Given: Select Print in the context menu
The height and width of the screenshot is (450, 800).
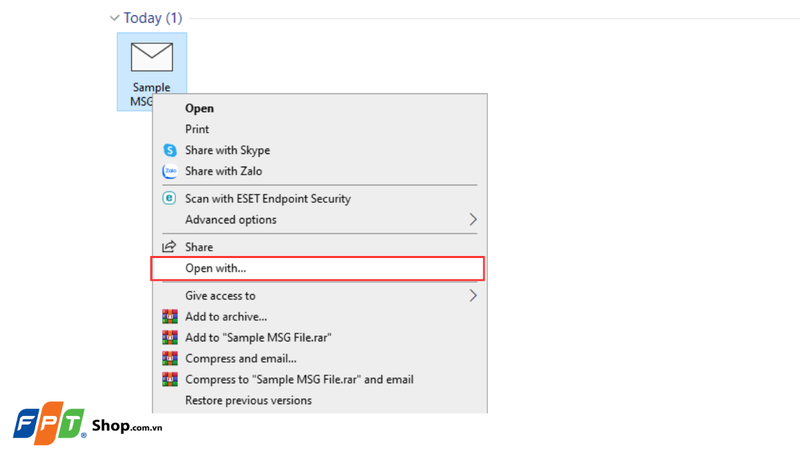Looking at the screenshot, I should pos(197,129).
